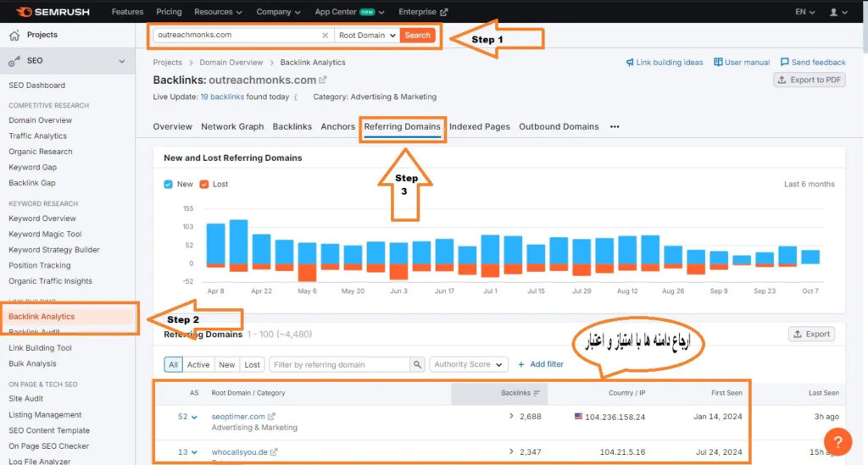The image size is (868, 465).
Task: Click the Enterprise external link icon
Action: (x=443, y=12)
